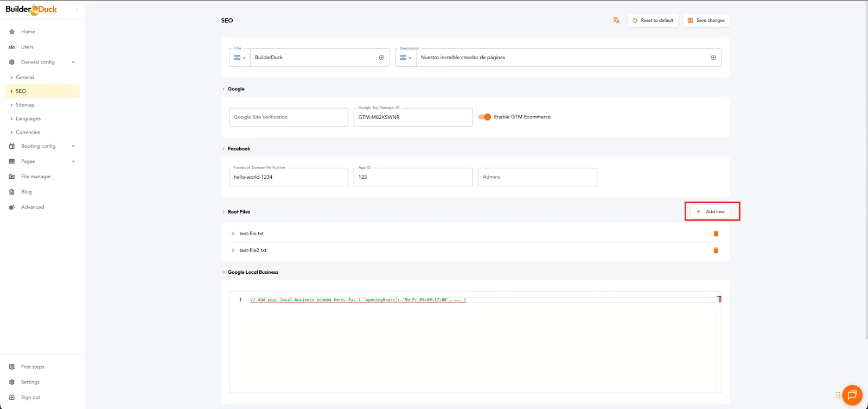This screenshot has width=868, height=409.
Task: Click the Facebook Admins input field
Action: pyautogui.click(x=537, y=177)
